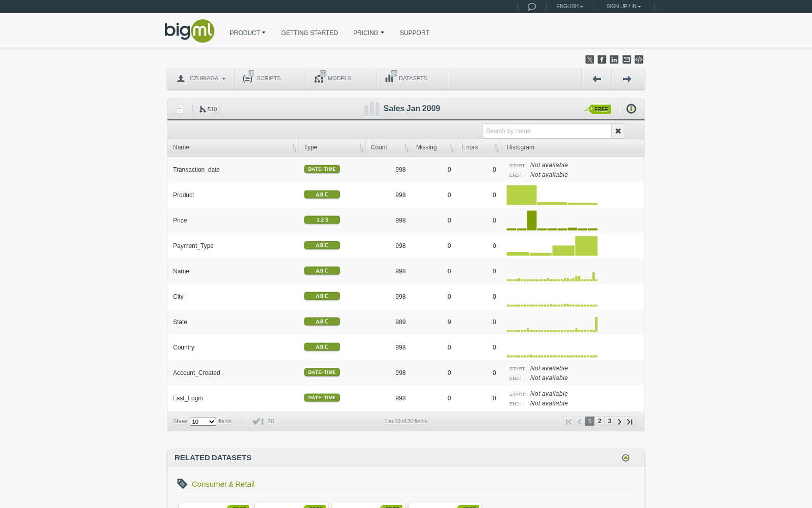
Task: Click the Sales Jan 2009 title
Action: 412,109
